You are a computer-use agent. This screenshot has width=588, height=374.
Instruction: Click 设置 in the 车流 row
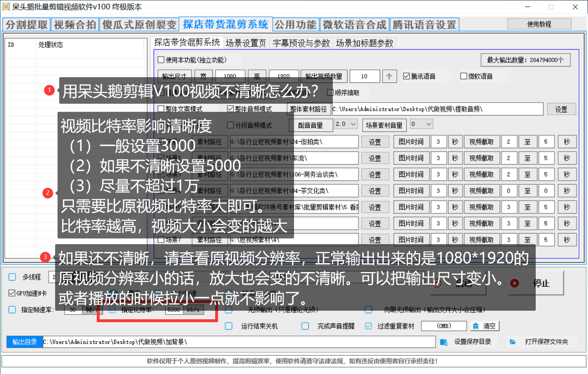tap(375, 159)
